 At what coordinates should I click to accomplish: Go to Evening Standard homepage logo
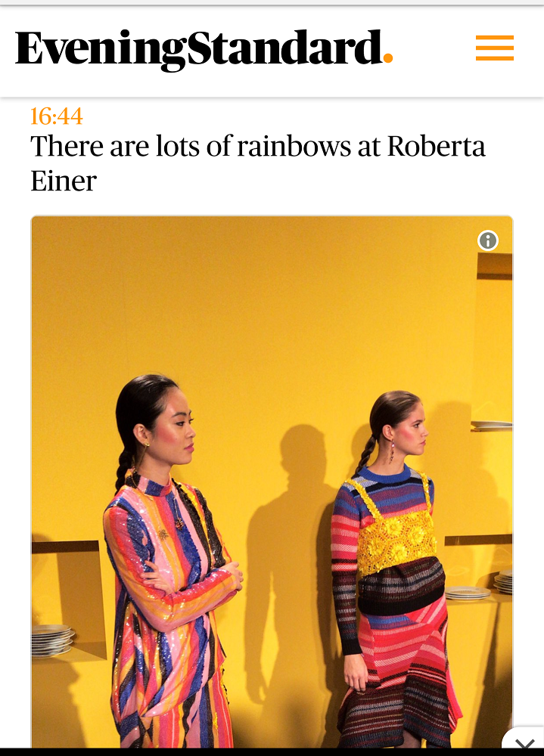(204, 48)
